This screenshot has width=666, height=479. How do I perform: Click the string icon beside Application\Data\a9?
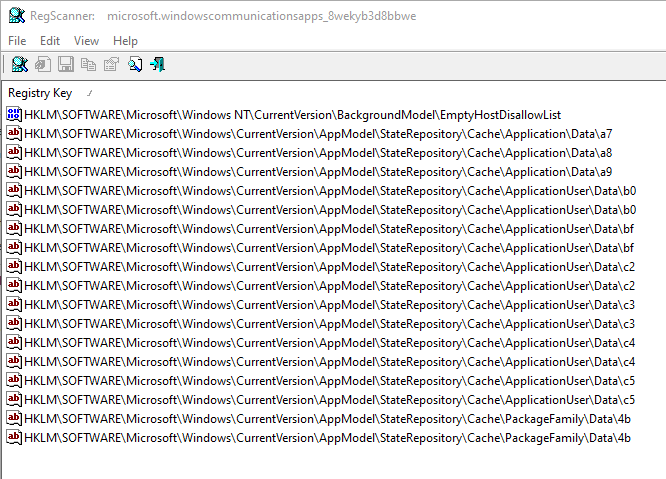(14, 172)
